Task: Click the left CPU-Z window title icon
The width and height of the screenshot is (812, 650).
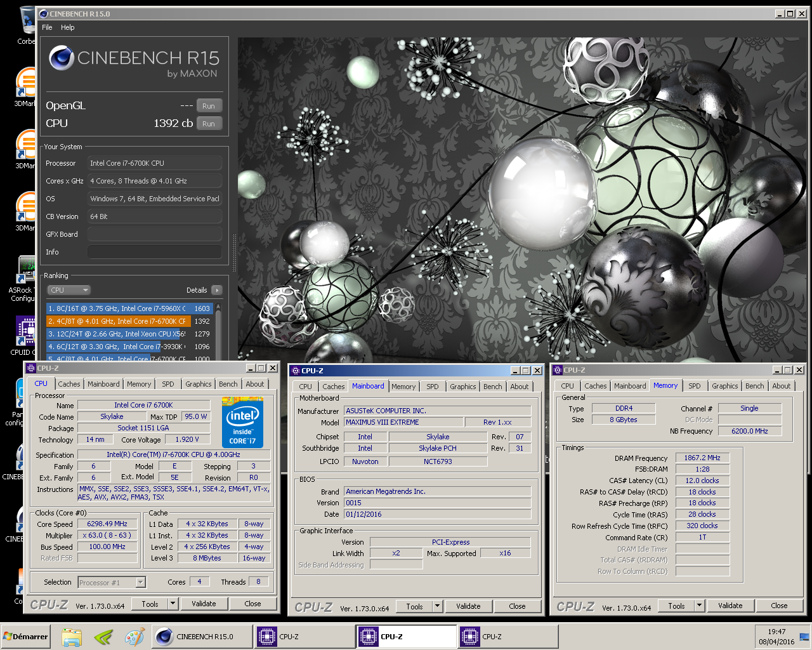Action: pyautogui.click(x=30, y=368)
